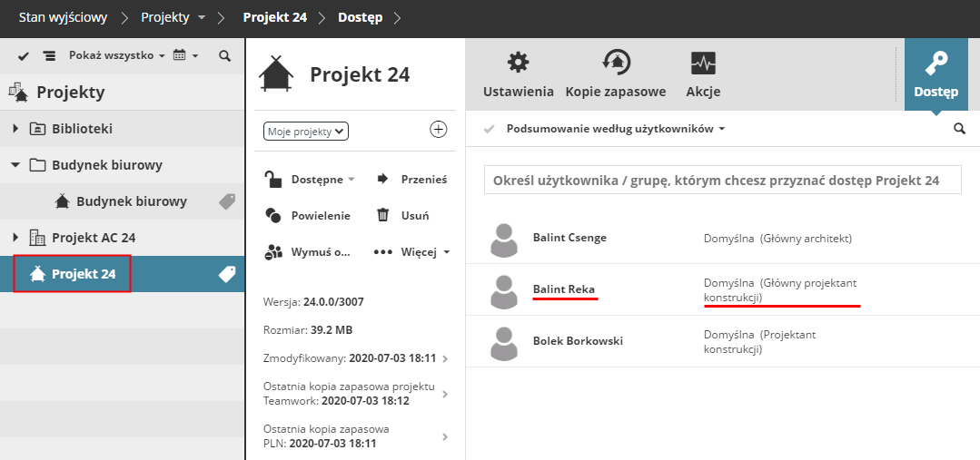
Task: Click the Wymuś o... users button
Action: [307, 252]
